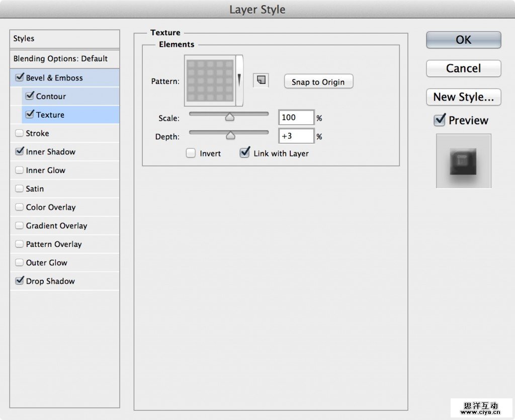This screenshot has height=420, width=515.
Task: Toggle the Contour checkbox
Action: click(30, 96)
